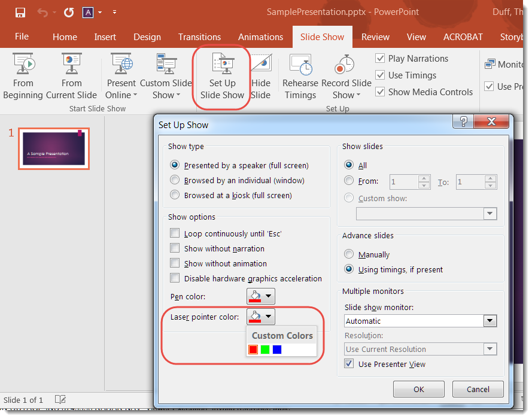The width and height of the screenshot is (532, 419).
Task: Pick the green laser pointer color
Action: pyautogui.click(x=266, y=349)
